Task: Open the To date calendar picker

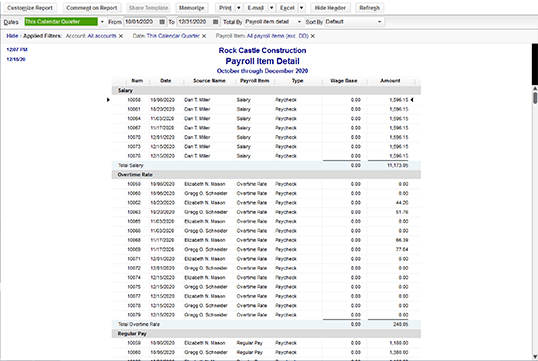Action: [215, 22]
